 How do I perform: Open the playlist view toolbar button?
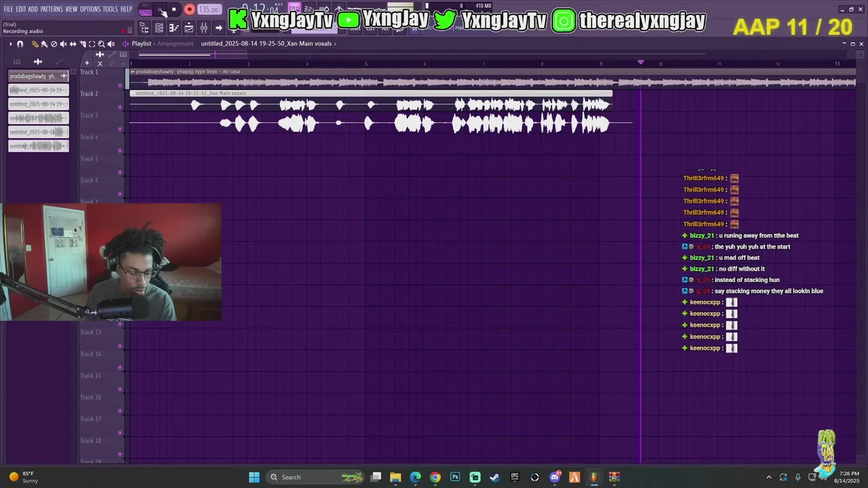189,28
